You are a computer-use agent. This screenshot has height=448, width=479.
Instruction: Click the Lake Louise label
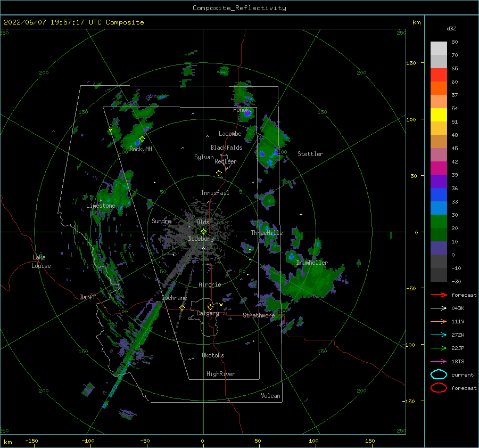click(41, 262)
